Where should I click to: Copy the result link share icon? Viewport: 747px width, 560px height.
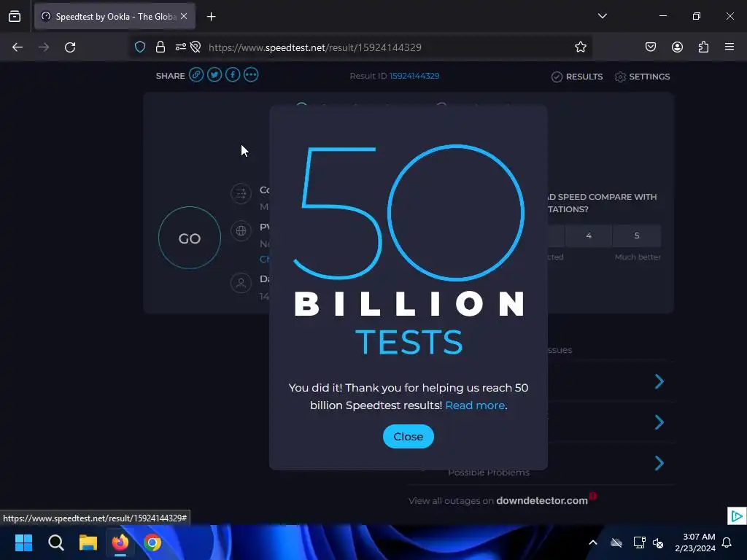196,75
